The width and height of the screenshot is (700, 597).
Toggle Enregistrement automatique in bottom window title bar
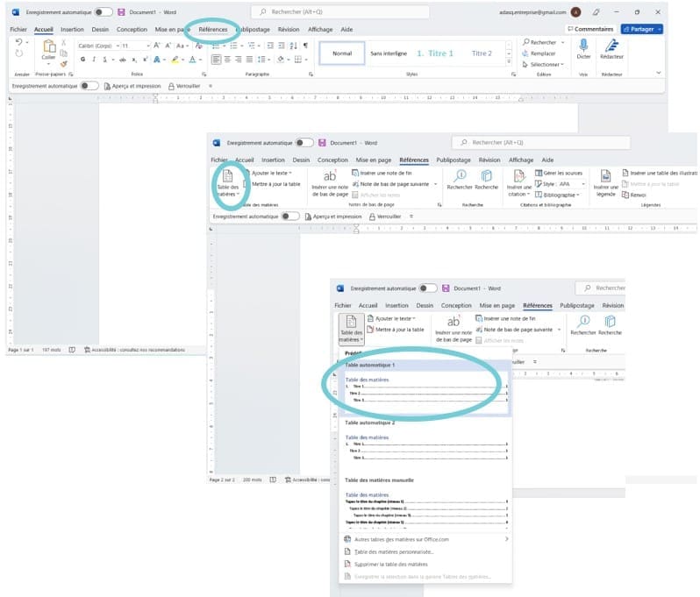click(x=428, y=288)
